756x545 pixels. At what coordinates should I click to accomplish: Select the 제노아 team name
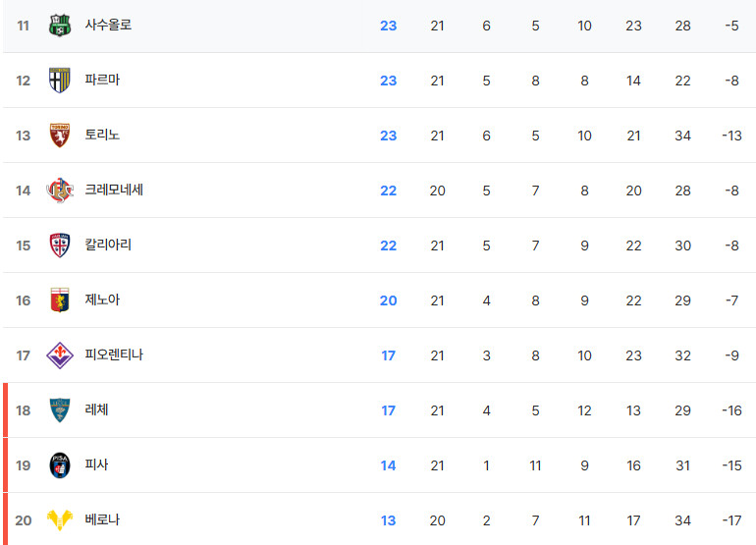[102, 300]
